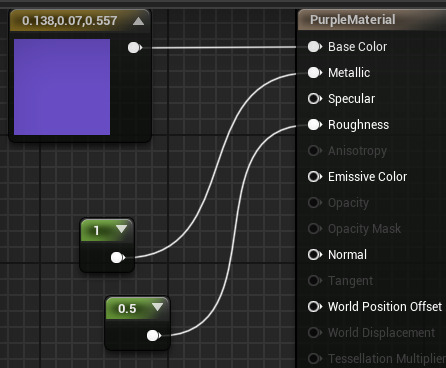Click the Base Color input pin
Viewport: 446px width, 368px height.
point(315,47)
